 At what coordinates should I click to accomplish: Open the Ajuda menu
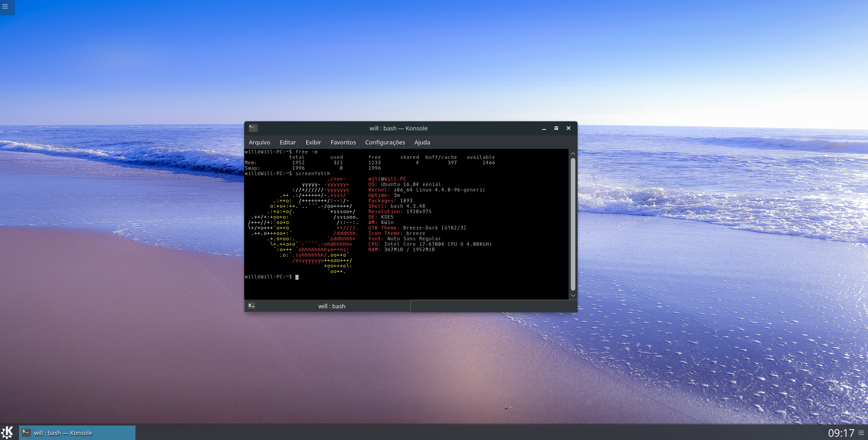(x=422, y=142)
